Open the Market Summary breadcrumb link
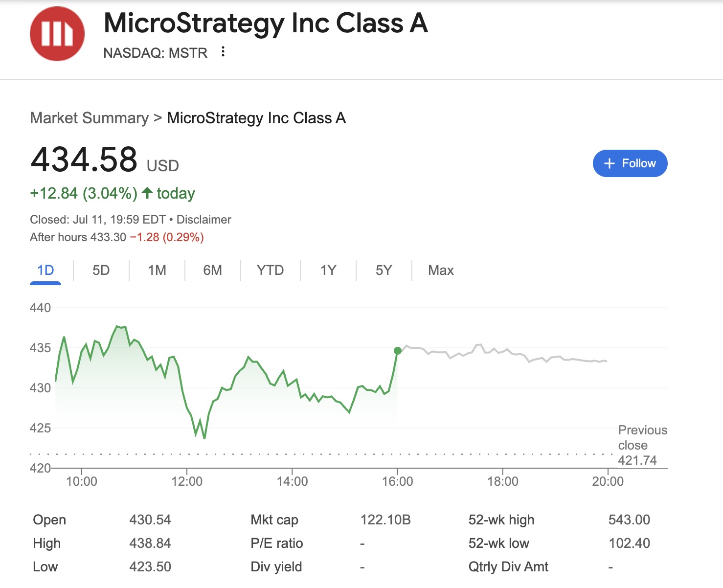The width and height of the screenshot is (723, 588). (89, 118)
